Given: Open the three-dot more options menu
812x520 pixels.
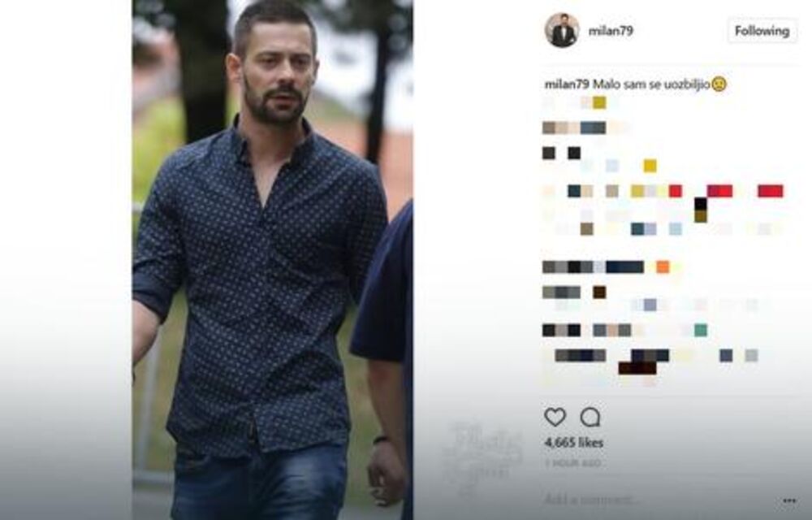Looking at the screenshot, I should [x=789, y=500].
